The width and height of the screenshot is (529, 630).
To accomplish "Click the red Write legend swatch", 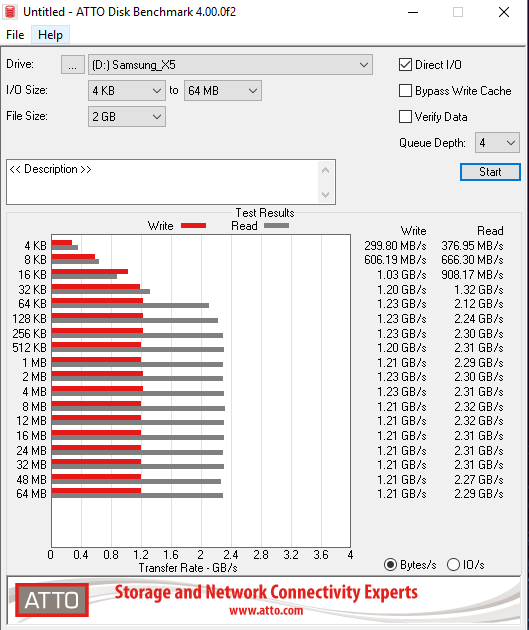I will (193, 226).
